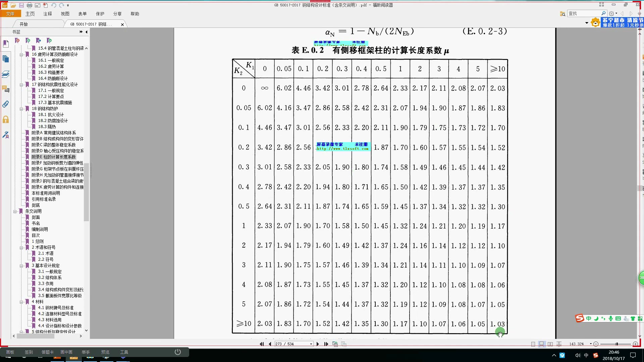The image size is (644, 362).
Task: Click the 工具 button in bottom toolbar
Action: 124,352
